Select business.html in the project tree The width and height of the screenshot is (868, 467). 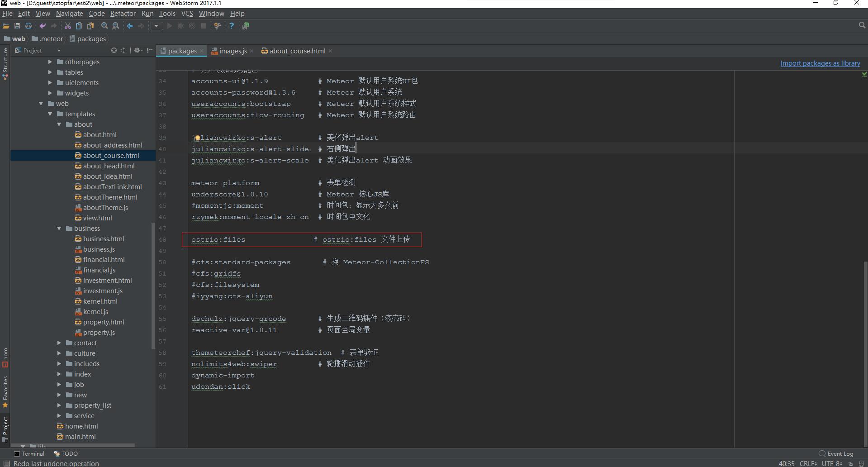[104, 238]
